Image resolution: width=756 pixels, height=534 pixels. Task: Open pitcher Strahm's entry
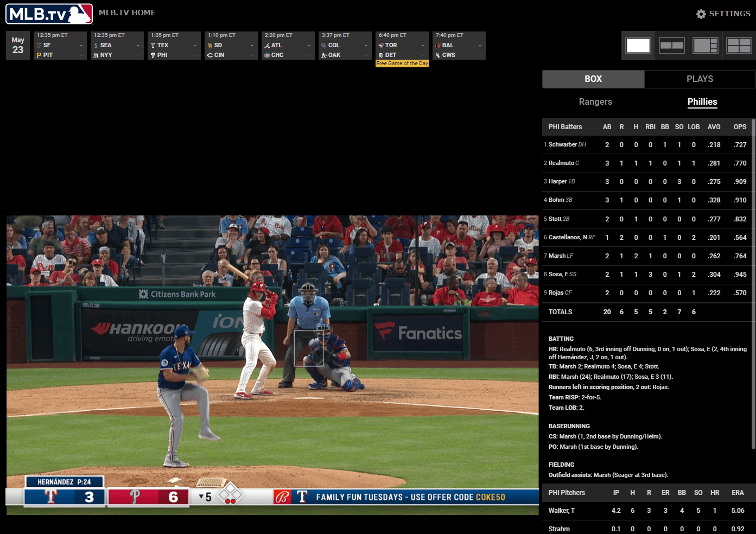(x=559, y=529)
